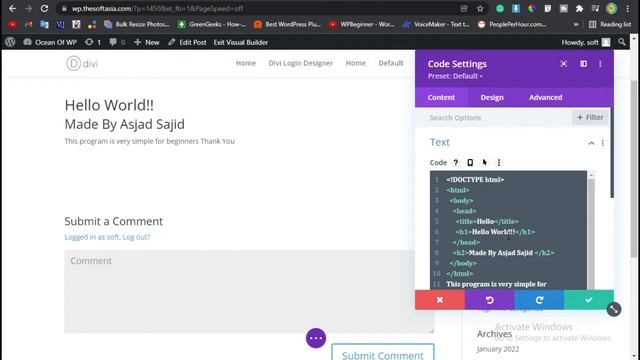This screenshot has height=360, width=640.
Task: Open the Reading list
Action: pos(610,24)
